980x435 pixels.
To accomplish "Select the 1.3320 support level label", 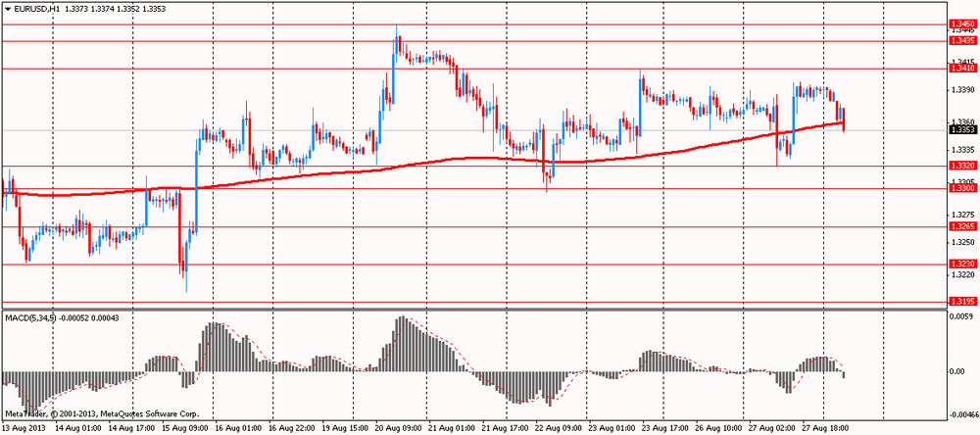I will (962, 167).
